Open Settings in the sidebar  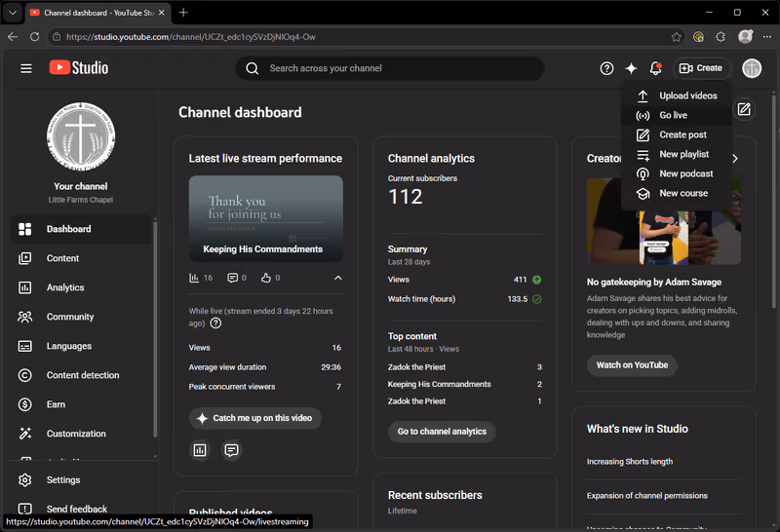81,479
